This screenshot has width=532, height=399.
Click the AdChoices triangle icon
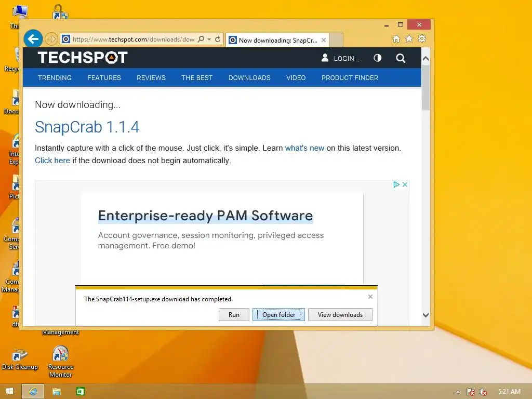pyautogui.click(x=396, y=184)
